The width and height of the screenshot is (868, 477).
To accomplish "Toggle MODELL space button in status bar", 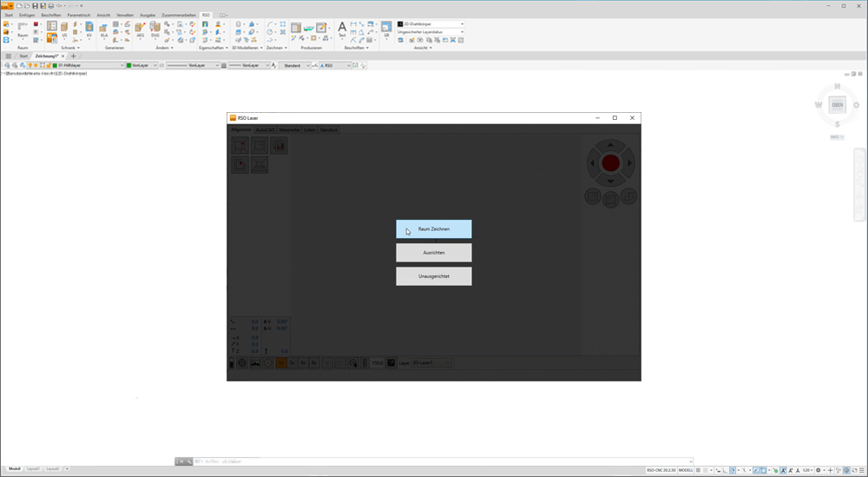I will (686, 470).
